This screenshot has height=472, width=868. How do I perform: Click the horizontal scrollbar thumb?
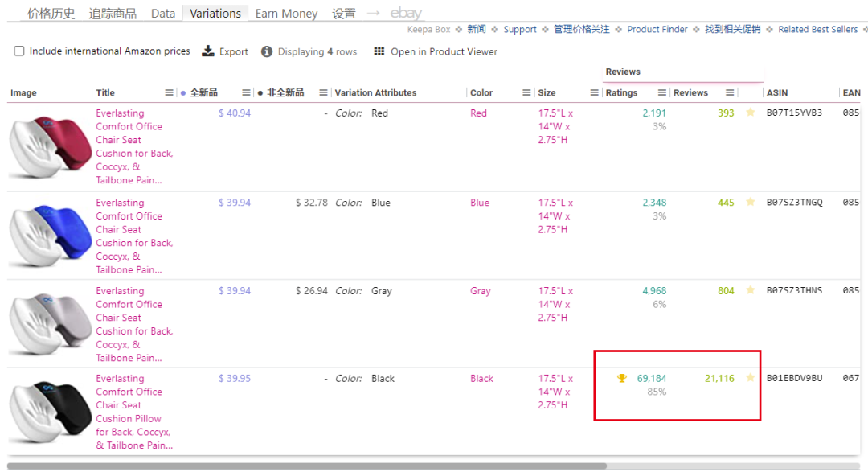(x=307, y=466)
